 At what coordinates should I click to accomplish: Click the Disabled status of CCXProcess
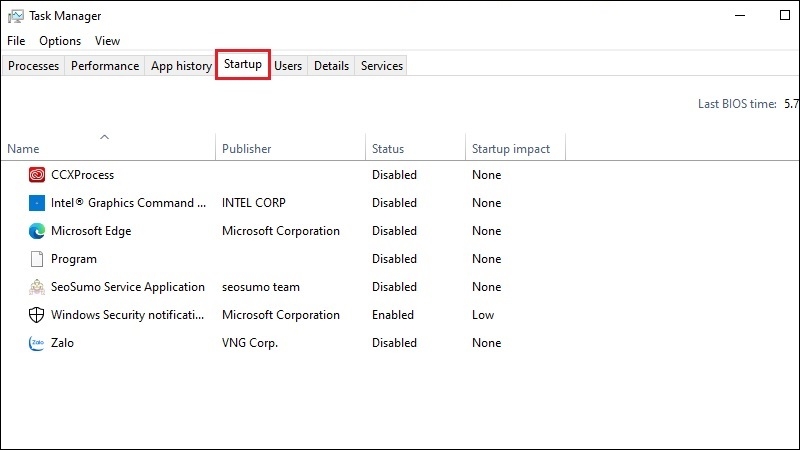coord(394,175)
